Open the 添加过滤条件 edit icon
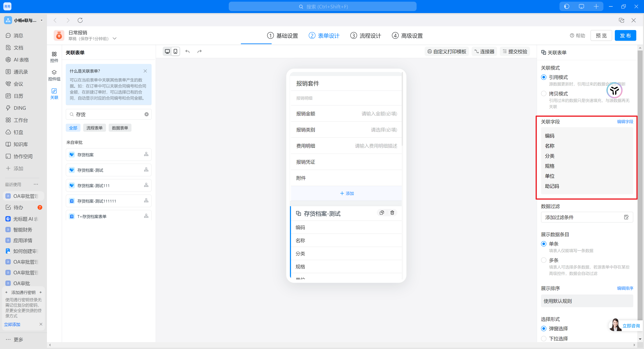The image size is (644, 349). click(626, 217)
